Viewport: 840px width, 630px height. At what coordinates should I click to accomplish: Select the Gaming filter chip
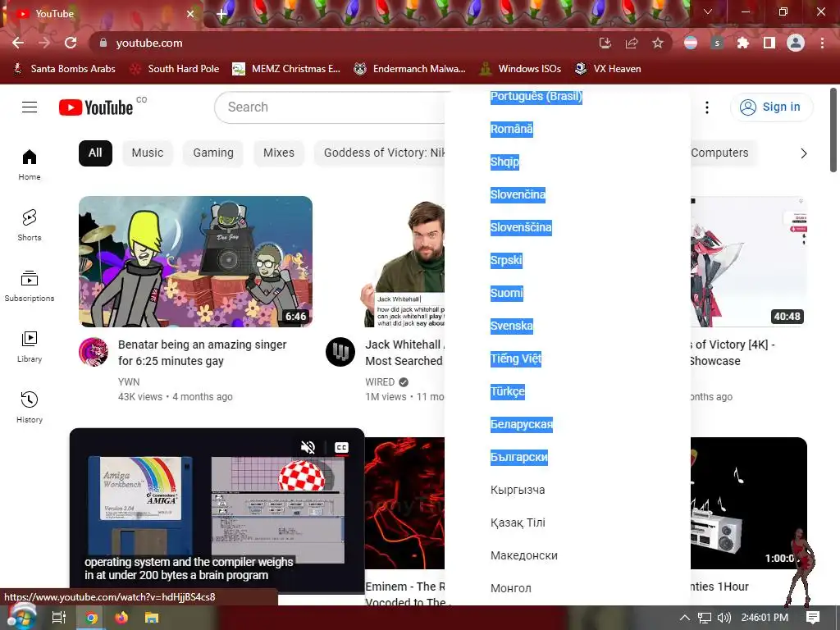(213, 153)
